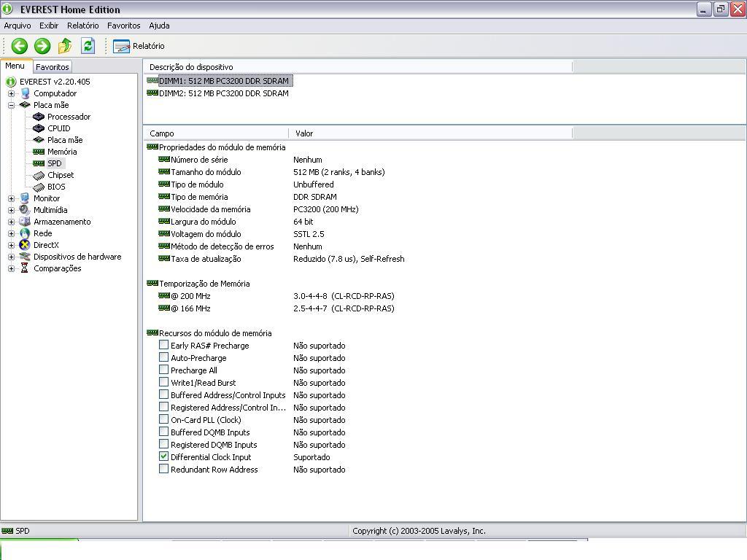The width and height of the screenshot is (747, 560).
Task: Expand the Monitor tree node
Action: point(12,198)
